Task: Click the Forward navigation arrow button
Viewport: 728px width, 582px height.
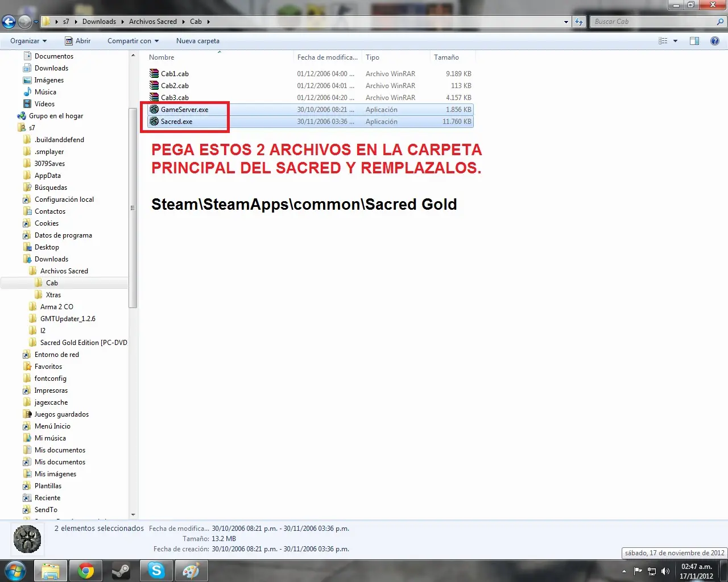Action: pyautogui.click(x=24, y=22)
